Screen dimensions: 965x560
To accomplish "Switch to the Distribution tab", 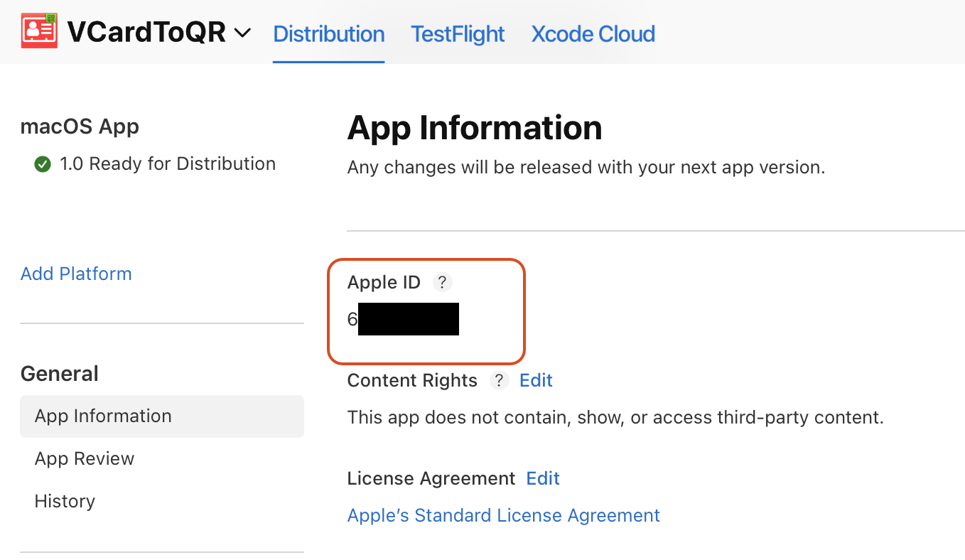I will [329, 33].
